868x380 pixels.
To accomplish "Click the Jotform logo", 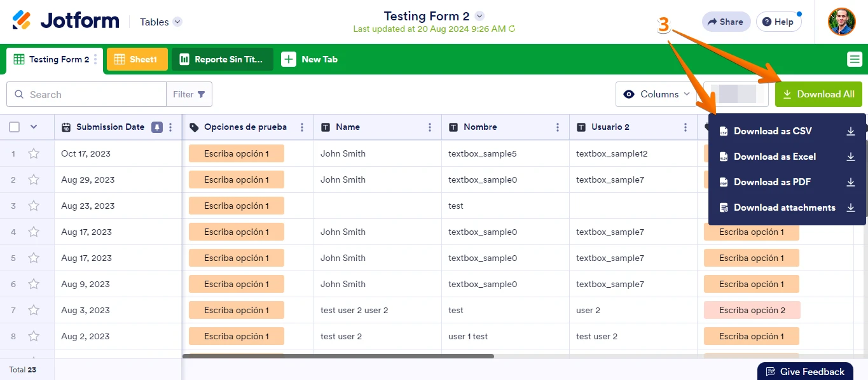I will tap(65, 21).
